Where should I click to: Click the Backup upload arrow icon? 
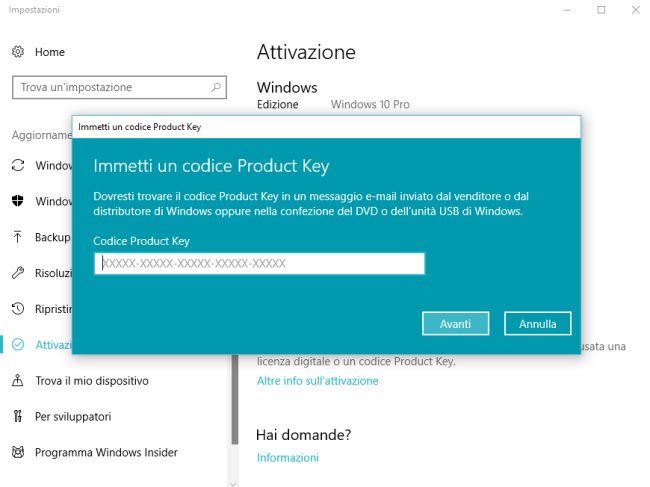[x=17, y=237]
